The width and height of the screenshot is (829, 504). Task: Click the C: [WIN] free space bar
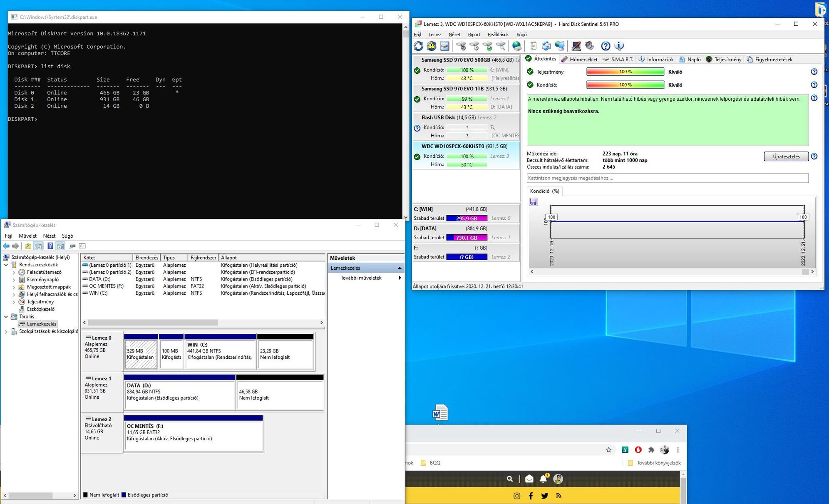tap(467, 218)
